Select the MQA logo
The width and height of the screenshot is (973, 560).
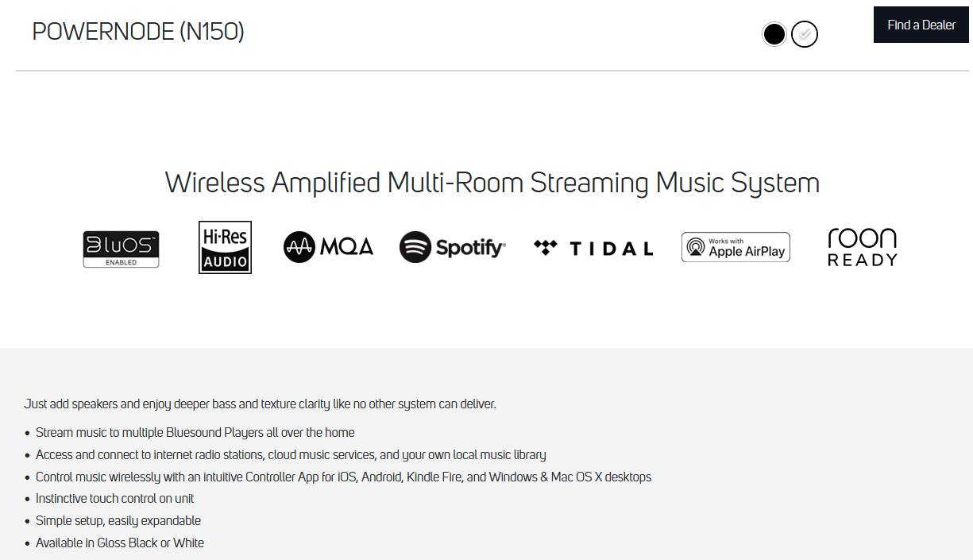coord(328,247)
